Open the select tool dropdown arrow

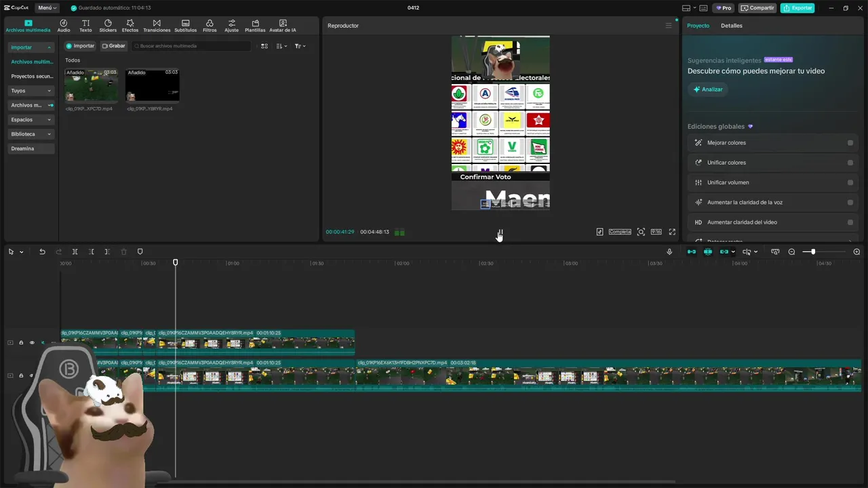[22, 252]
